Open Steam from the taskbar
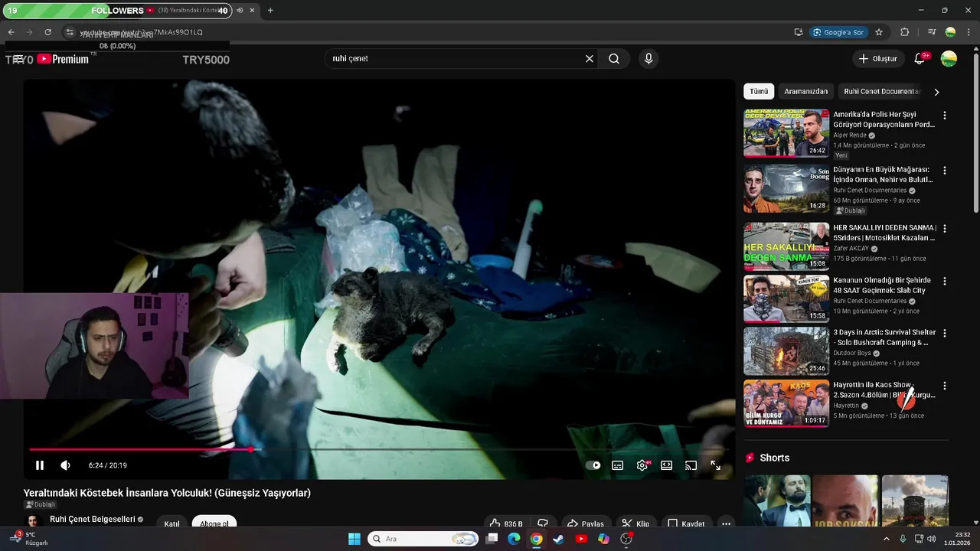The width and height of the screenshot is (980, 551). pyautogui.click(x=558, y=539)
